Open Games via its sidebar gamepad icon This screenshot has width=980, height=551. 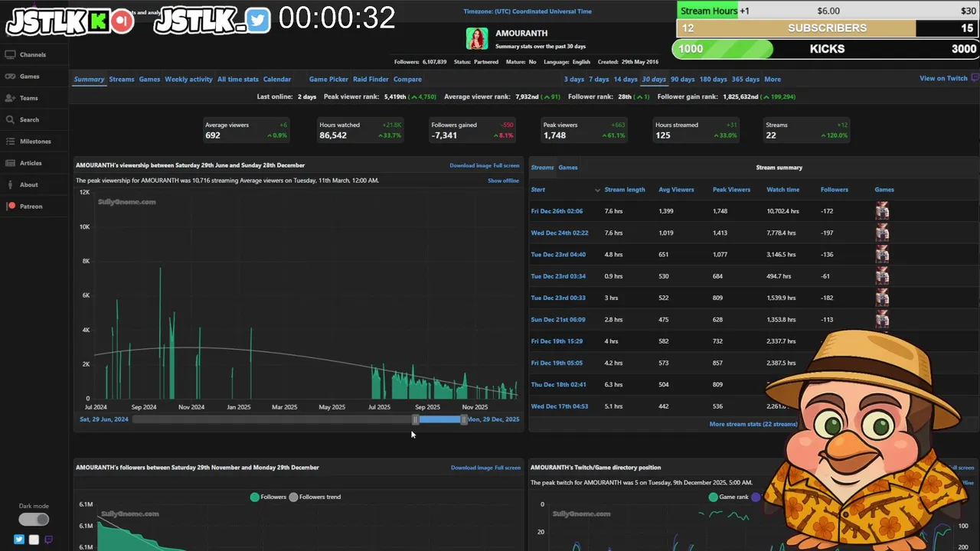(10, 77)
